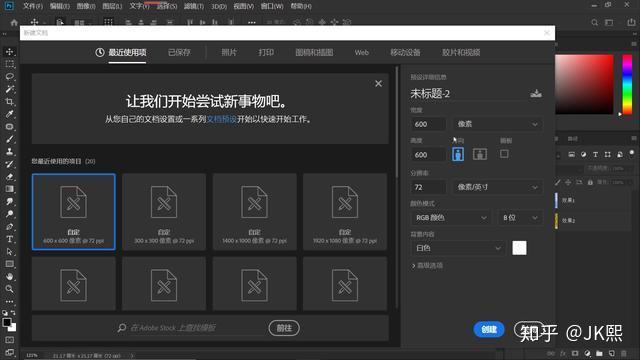640x360 pixels.
Task: Open the 文件 menu
Action: 33,6
